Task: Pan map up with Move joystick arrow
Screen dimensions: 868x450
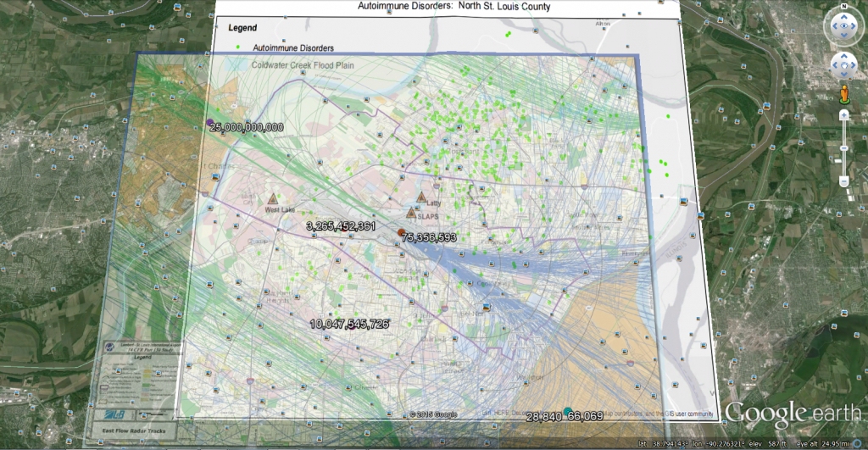Action: (x=844, y=57)
